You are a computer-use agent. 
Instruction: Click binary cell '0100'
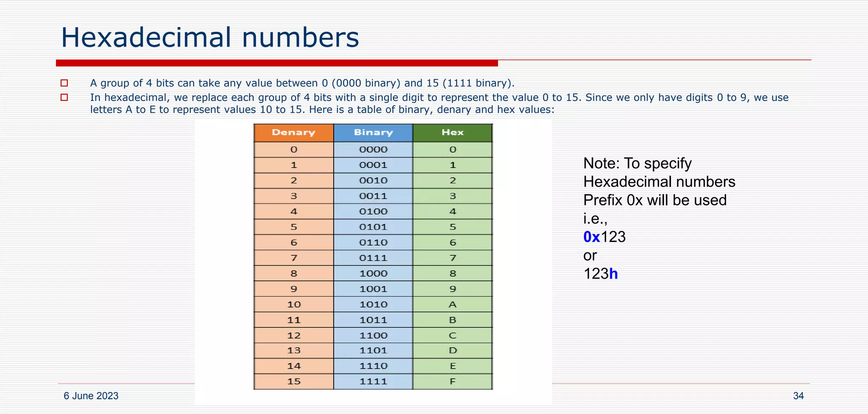(x=373, y=212)
